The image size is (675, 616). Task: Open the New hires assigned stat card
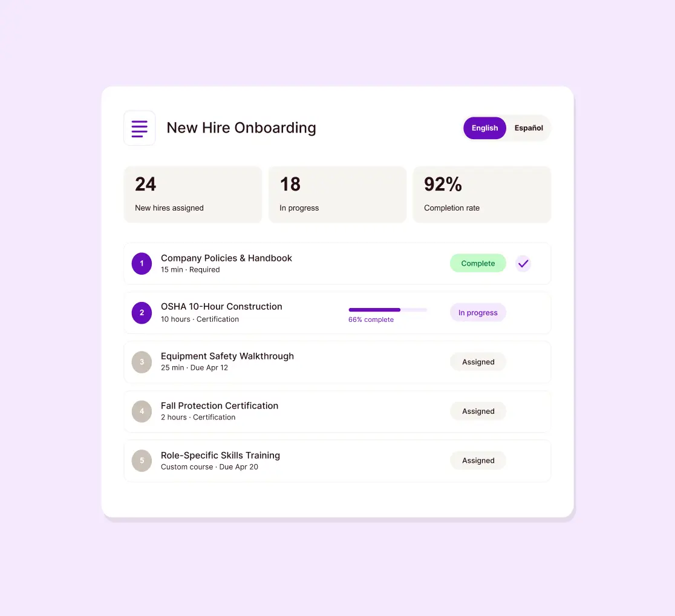click(193, 195)
